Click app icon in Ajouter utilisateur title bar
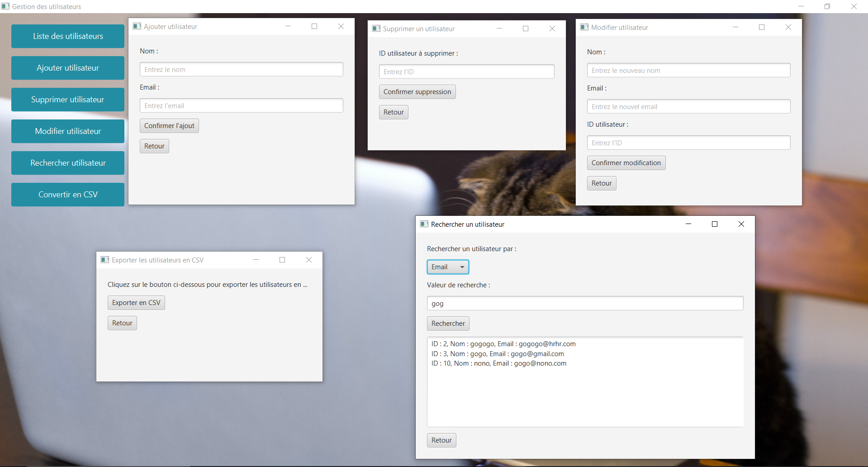 (137, 26)
